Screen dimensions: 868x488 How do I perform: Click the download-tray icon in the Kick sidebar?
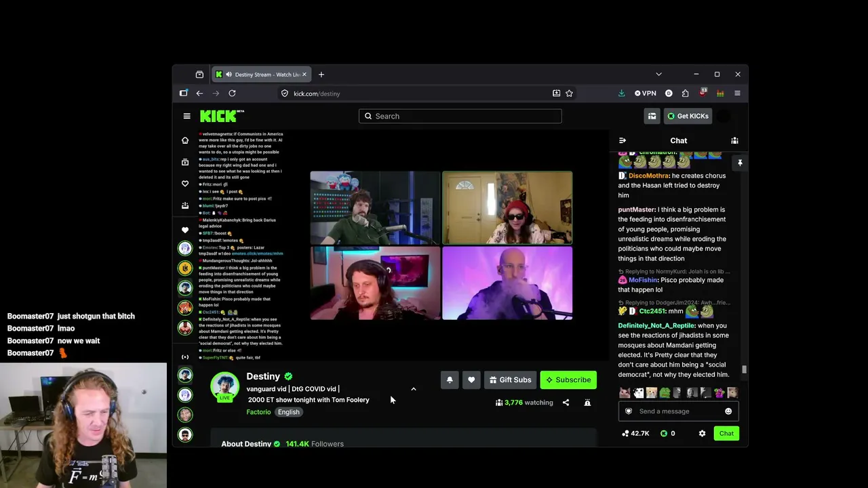coord(185,205)
